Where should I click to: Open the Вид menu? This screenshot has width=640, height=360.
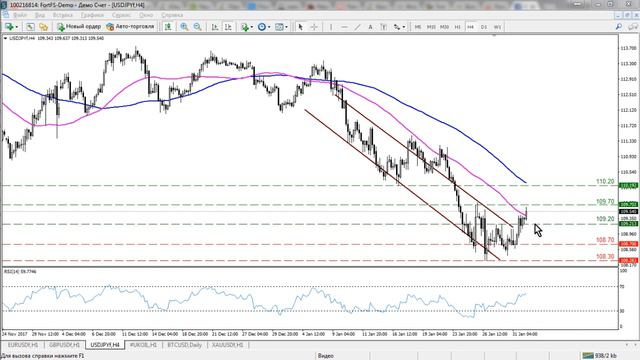pyautogui.click(x=40, y=15)
